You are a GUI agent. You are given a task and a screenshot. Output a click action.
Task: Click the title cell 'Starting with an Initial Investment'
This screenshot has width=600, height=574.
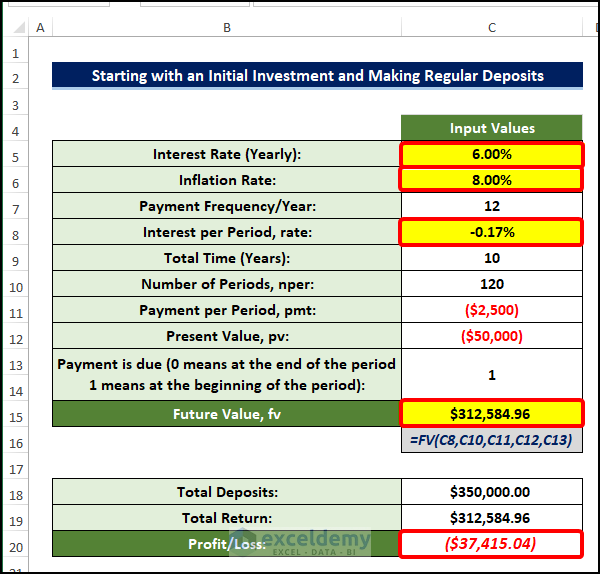317,76
